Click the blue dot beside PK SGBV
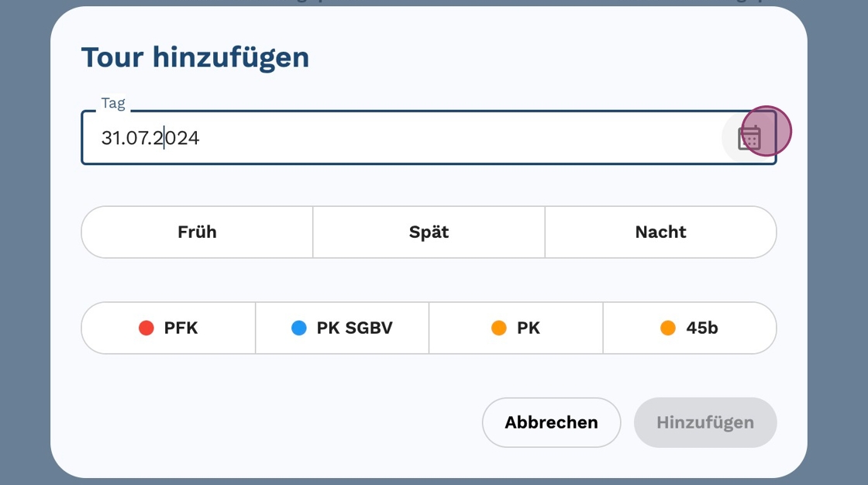 tap(299, 328)
